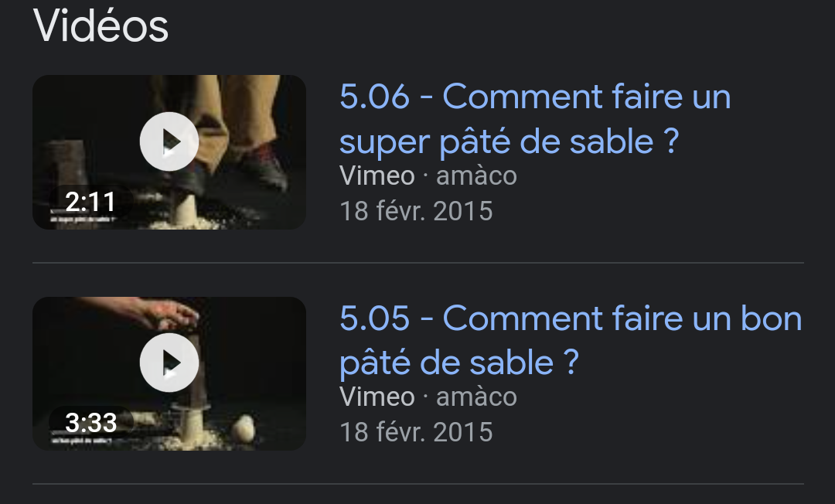The width and height of the screenshot is (835, 504).
Task: Click the caption text in the 2:11 thumbnail
Action: [x=83, y=220]
